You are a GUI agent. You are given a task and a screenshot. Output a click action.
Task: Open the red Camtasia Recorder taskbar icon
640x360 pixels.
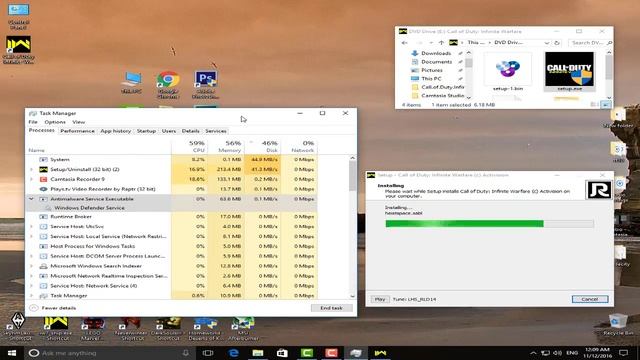(331, 353)
